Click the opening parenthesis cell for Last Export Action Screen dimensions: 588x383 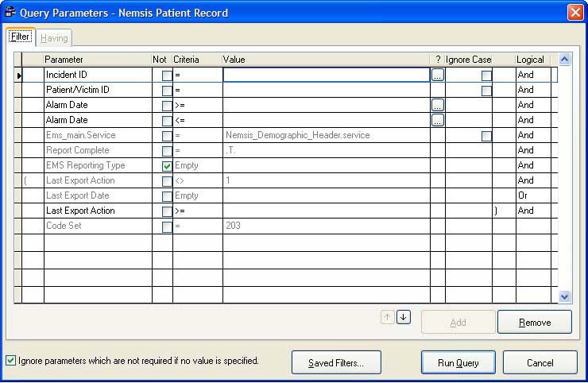[x=33, y=180]
